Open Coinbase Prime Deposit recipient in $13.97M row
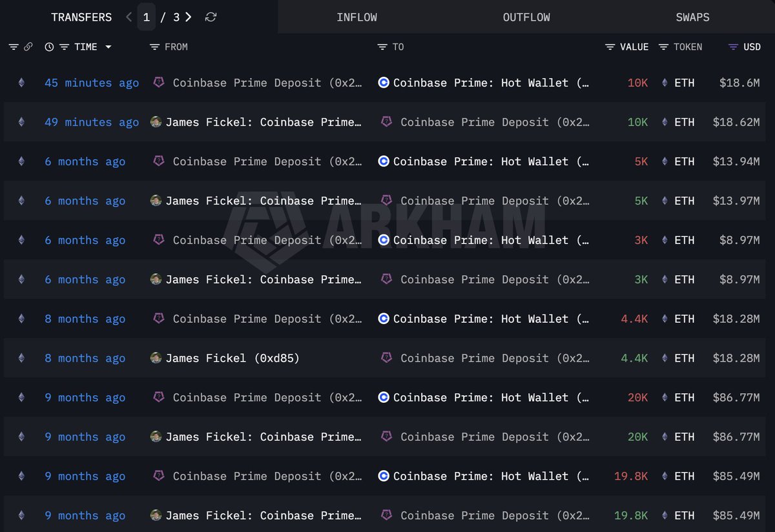 pos(495,201)
